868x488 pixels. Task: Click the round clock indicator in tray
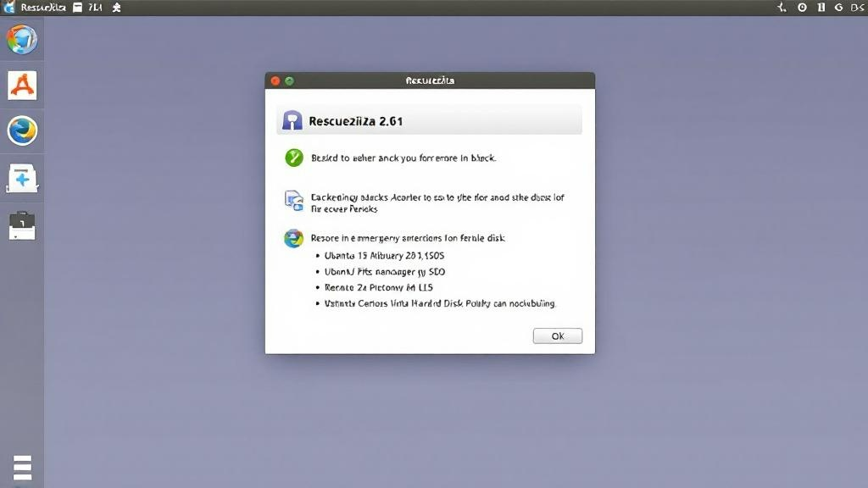pyautogui.click(x=802, y=7)
